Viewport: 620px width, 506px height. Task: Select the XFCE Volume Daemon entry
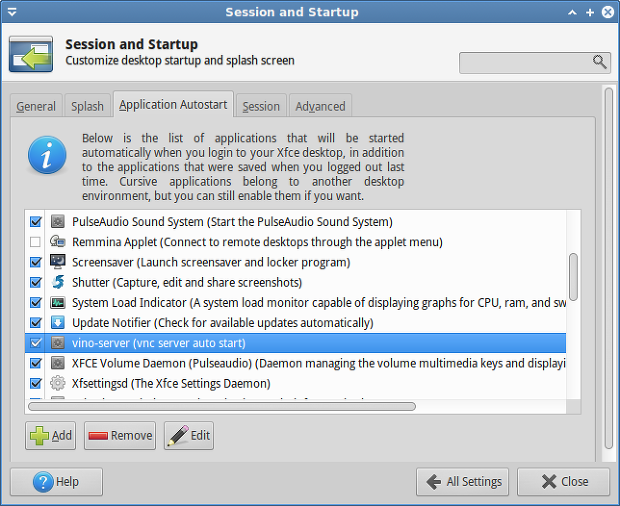(295, 363)
